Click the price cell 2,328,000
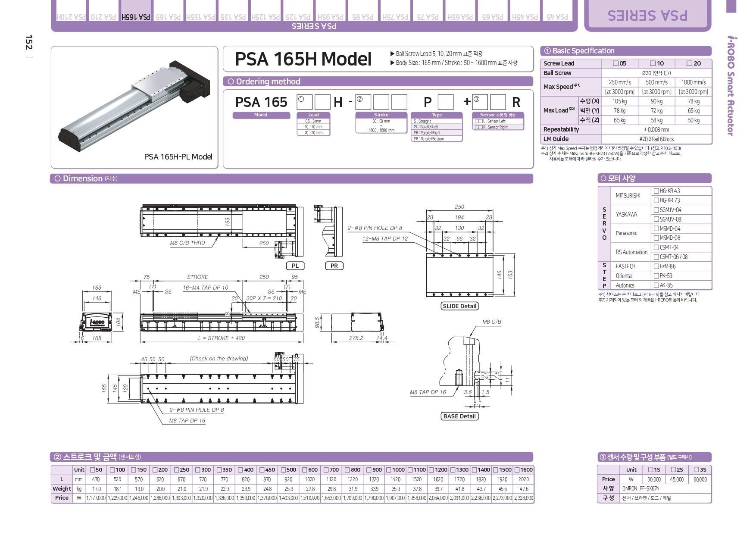 click(523, 498)
